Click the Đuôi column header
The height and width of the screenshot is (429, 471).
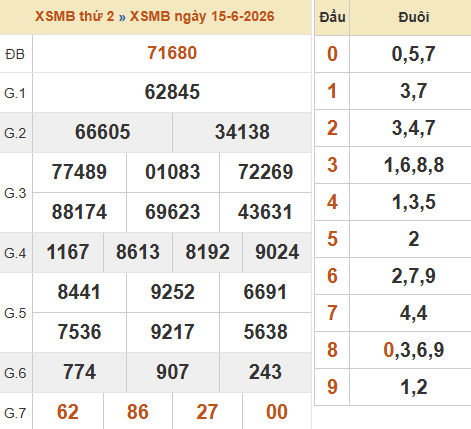click(x=414, y=17)
